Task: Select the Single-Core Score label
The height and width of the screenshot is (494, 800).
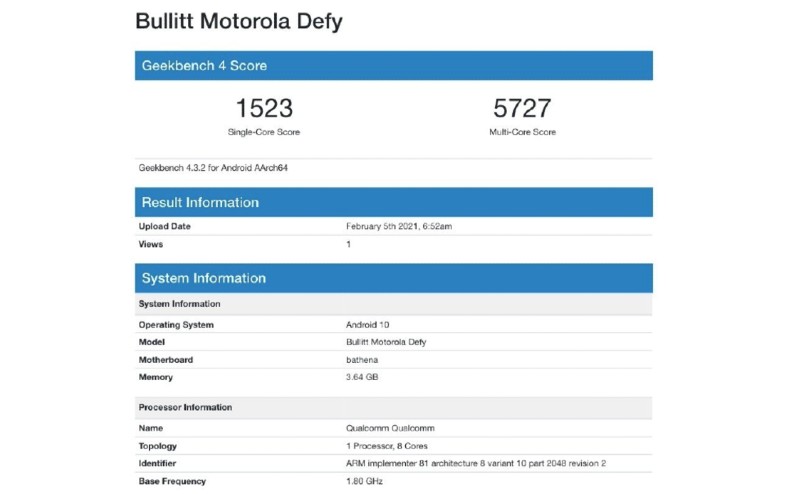Action: pyautogui.click(x=263, y=132)
